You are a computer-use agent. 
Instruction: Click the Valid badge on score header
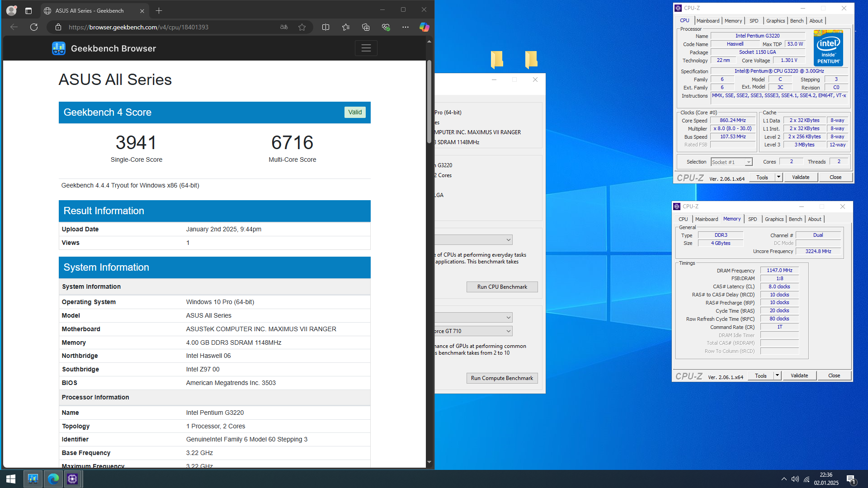[x=355, y=112]
